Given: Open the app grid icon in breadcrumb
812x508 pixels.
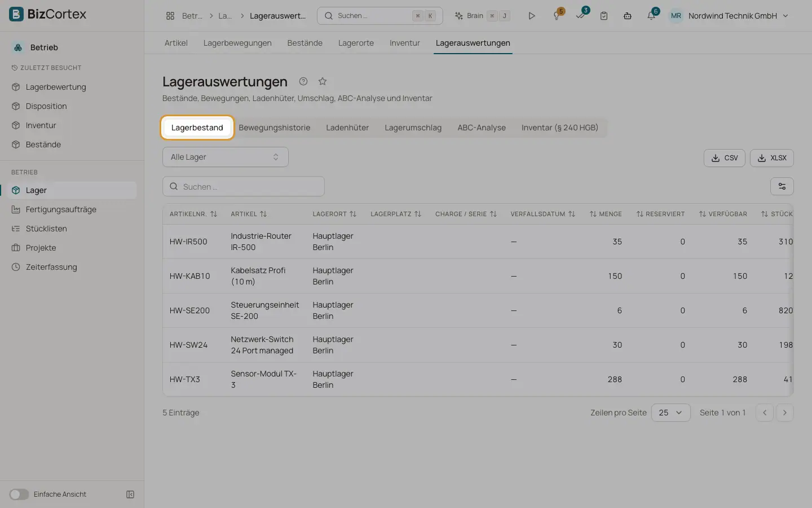Looking at the screenshot, I should (x=170, y=16).
